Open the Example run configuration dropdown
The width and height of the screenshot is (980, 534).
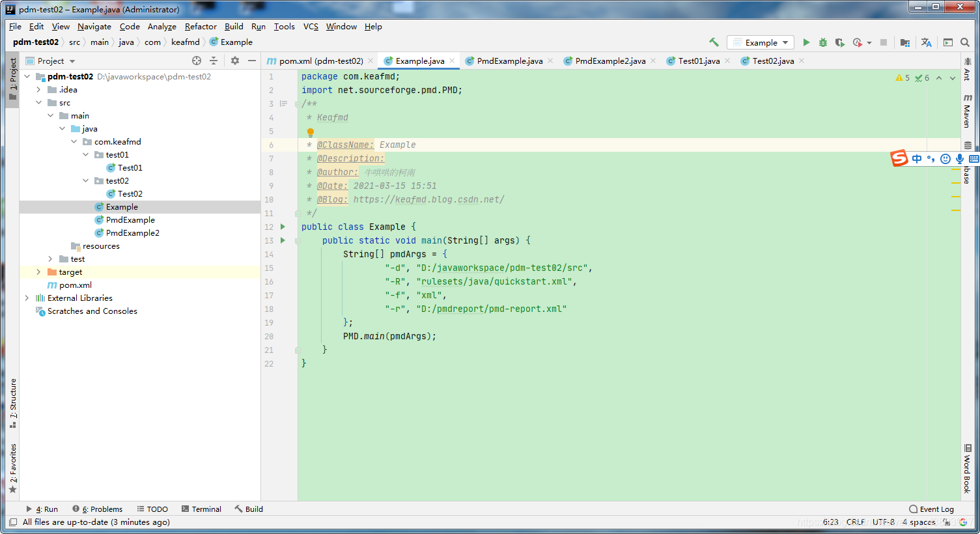(x=761, y=42)
